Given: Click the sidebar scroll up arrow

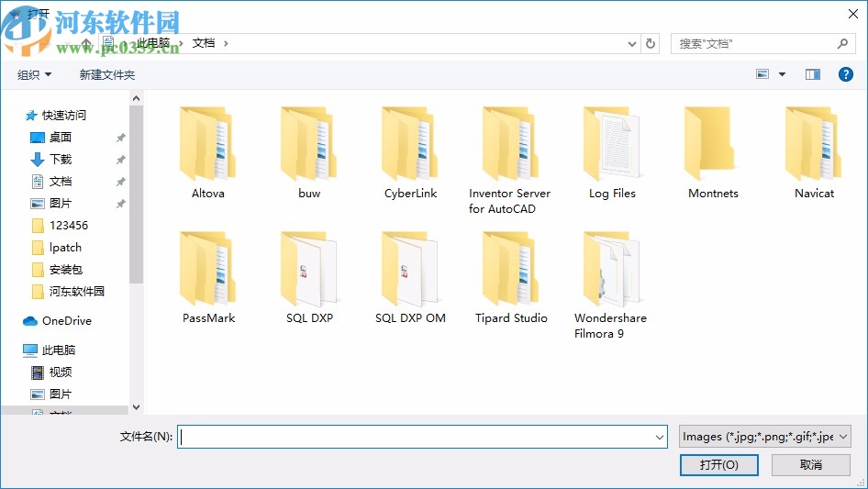Looking at the screenshot, I should pyautogui.click(x=136, y=98).
